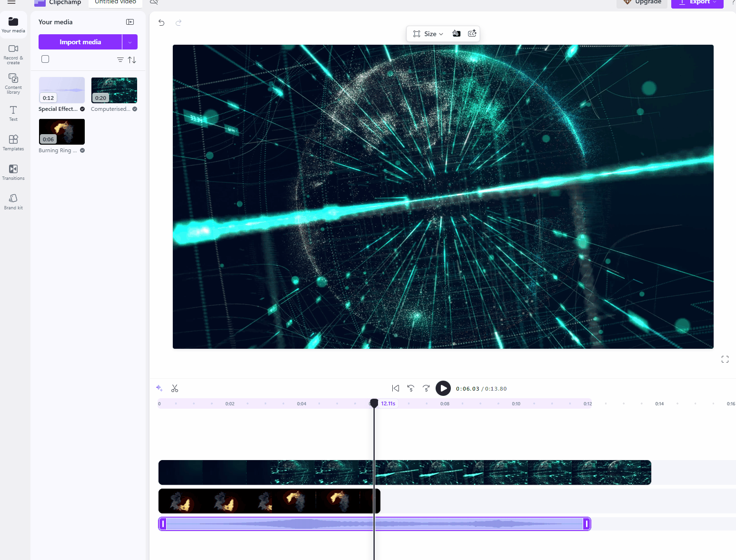Viewport: 736px width, 560px height.
Task: Switch to the Templates panel
Action: [13, 143]
